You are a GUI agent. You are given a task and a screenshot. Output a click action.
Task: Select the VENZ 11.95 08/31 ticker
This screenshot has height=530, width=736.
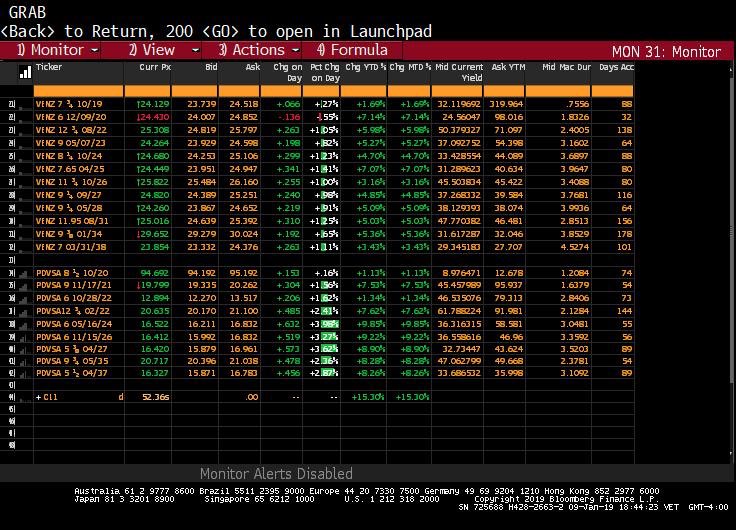(x=72, y=221)
